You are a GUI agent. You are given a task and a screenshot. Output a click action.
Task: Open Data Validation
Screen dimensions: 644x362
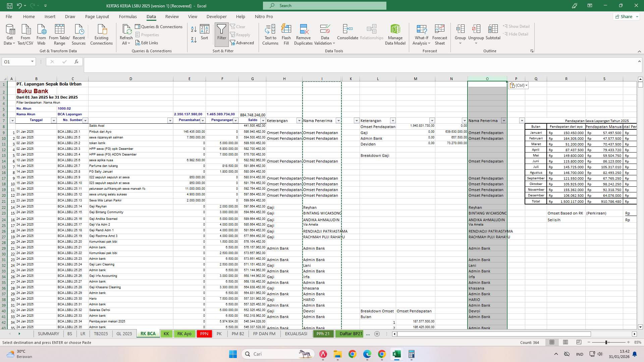(x=324, y=34)
